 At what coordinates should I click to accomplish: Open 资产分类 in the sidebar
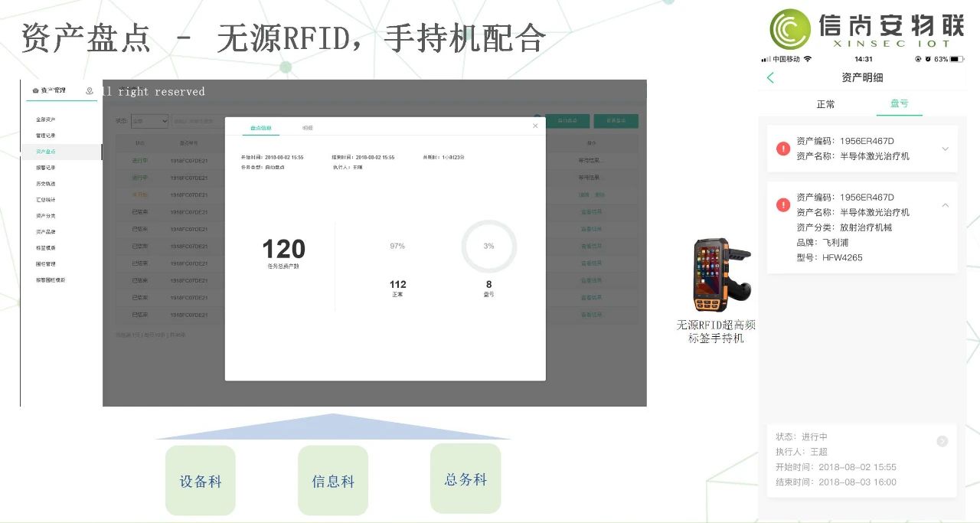pos(46,216)
